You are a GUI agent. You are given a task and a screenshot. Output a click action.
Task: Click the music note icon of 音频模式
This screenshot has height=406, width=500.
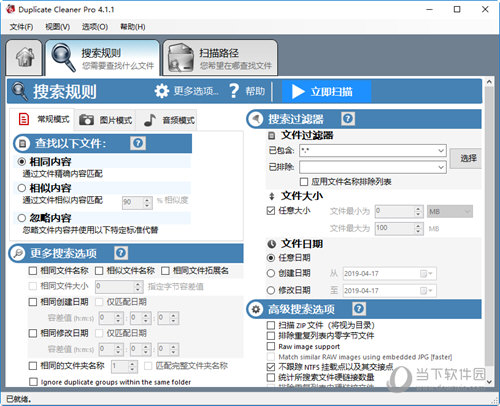click(x=149, y=120)
